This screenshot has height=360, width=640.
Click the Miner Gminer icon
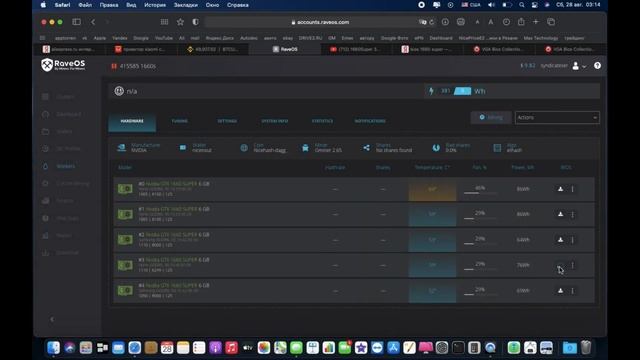click(305, 148)
